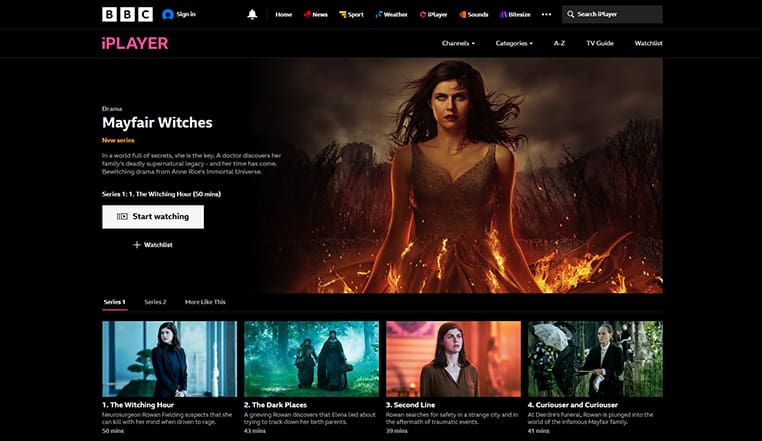This screenshot has height=441, width=762.
Task: Click the Sign in text
Action: click(x=186, y=15)
